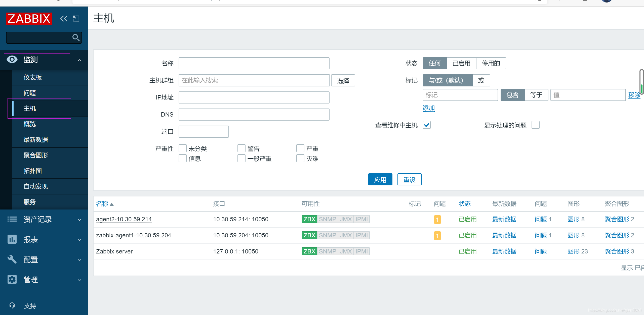
Task: Check the 未分类 severity checkbox
Action: [183, 148]
